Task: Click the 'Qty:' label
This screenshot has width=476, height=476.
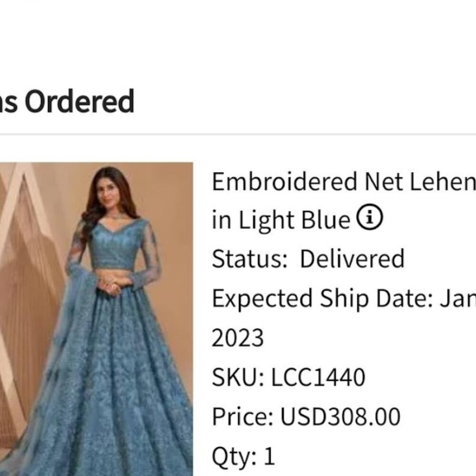Action: (234, 456)
